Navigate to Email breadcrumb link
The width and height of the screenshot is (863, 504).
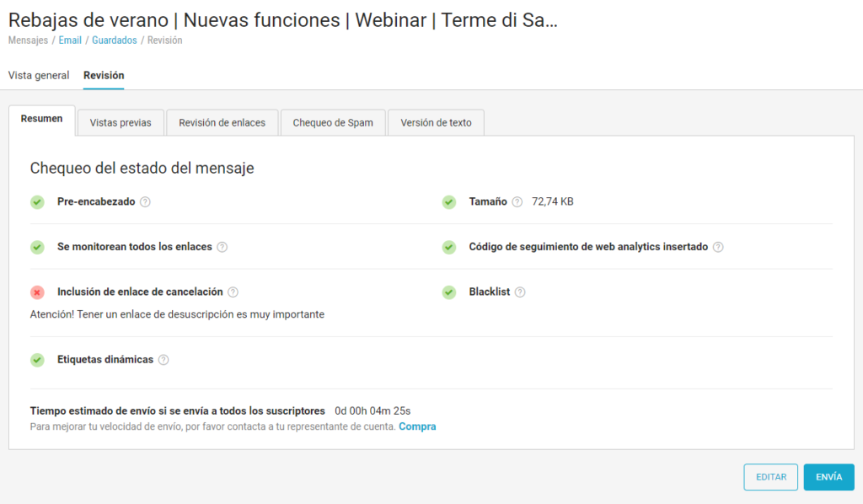70,40
